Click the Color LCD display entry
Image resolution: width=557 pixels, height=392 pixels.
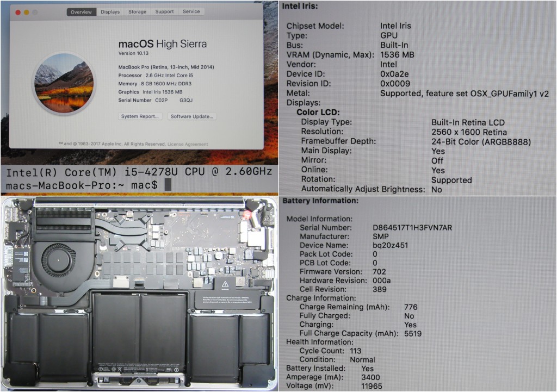tap(318, 112)
